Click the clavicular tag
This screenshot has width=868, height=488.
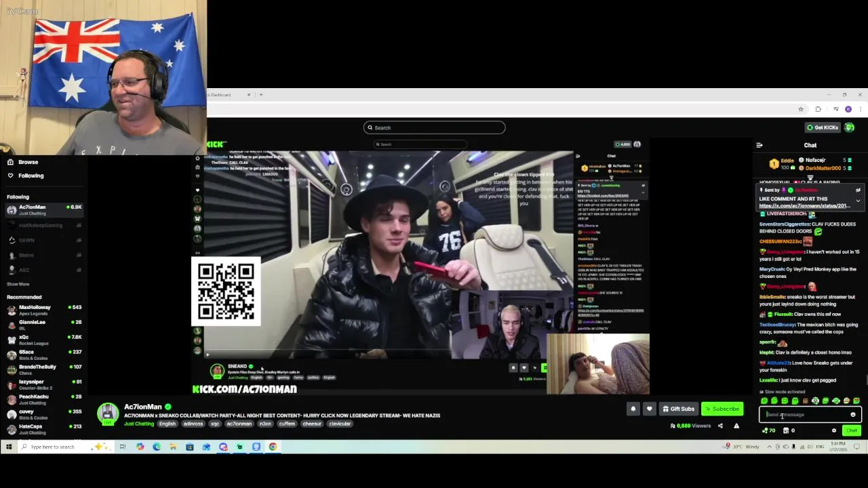(340, 424)
